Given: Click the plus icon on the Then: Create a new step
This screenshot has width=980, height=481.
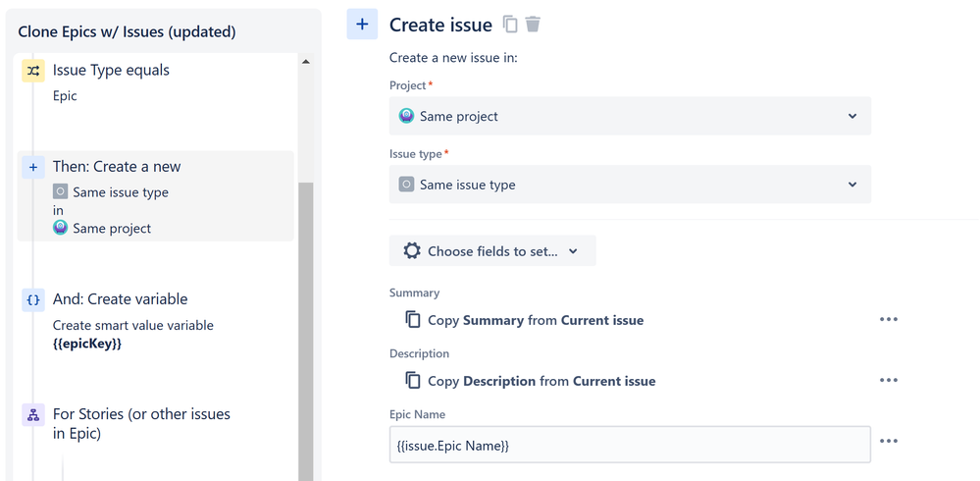Looking at the screenshot, I should (x=33, y=168).
